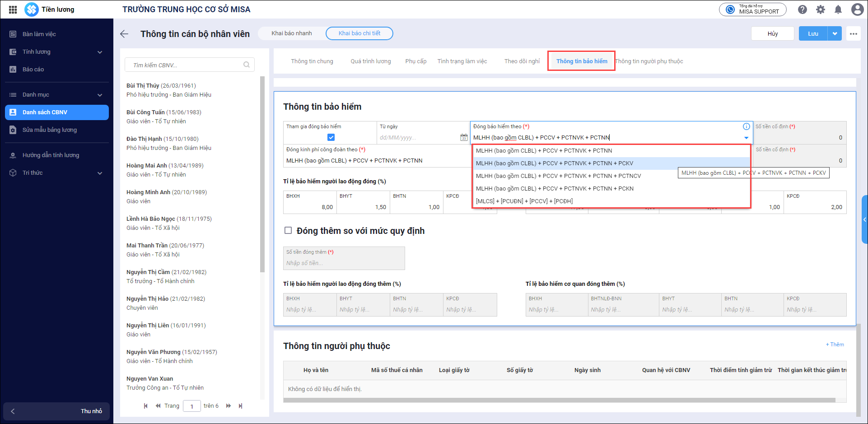This screenshot has height=424, width=868.
Task: Expand the Tri thức sidebar menu
Action: click(57, 173)
